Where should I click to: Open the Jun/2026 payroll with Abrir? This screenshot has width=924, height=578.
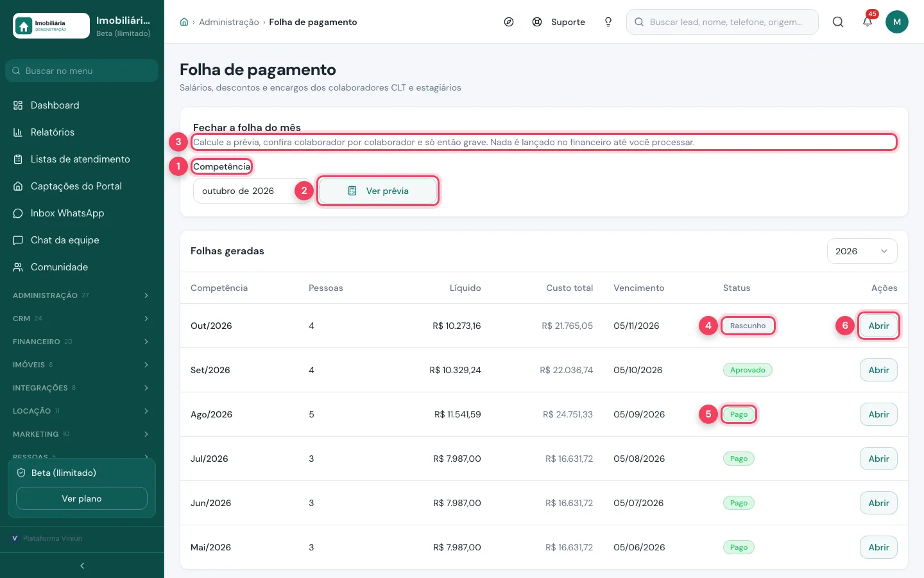[x=878, y=503]
